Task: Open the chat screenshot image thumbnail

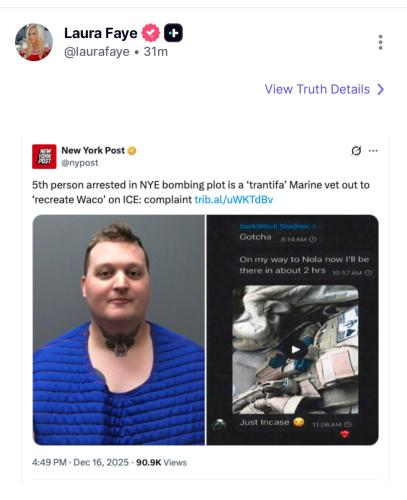Action: click(x=293, y=330)
